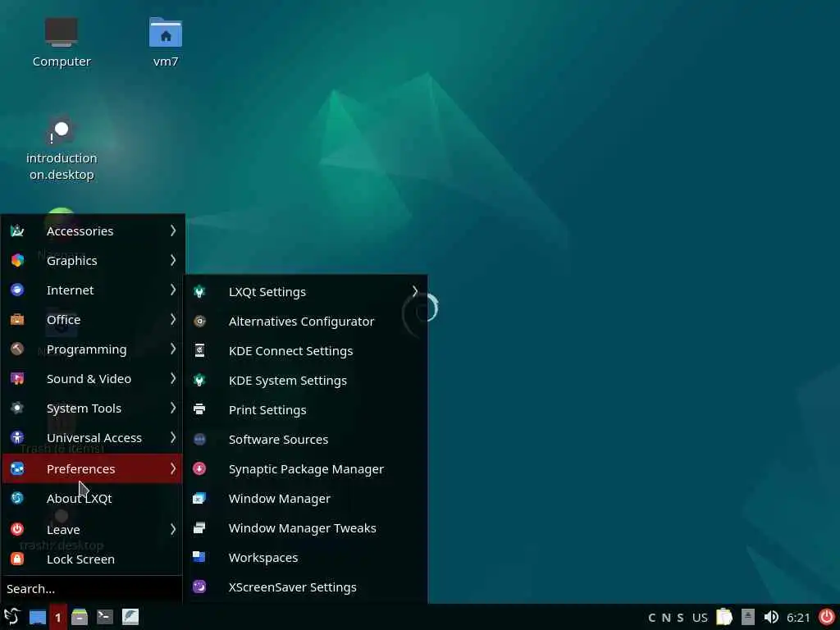The image size is (840, 630).
Task: Click the LXQt Settings icon
Action: tap(199, 292)
